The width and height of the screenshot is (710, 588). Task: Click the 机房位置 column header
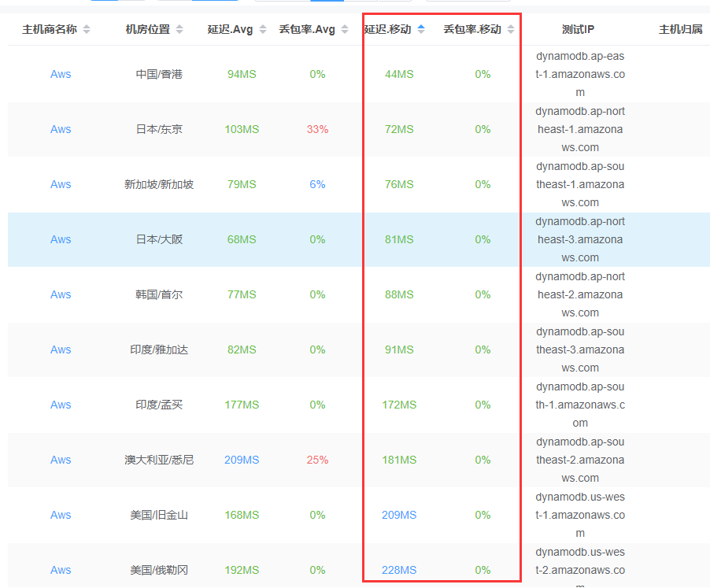(x=148, y=29)
